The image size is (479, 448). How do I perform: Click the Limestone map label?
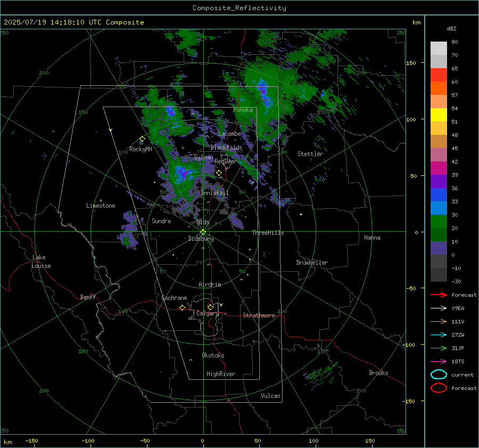(x=101, y=206)
